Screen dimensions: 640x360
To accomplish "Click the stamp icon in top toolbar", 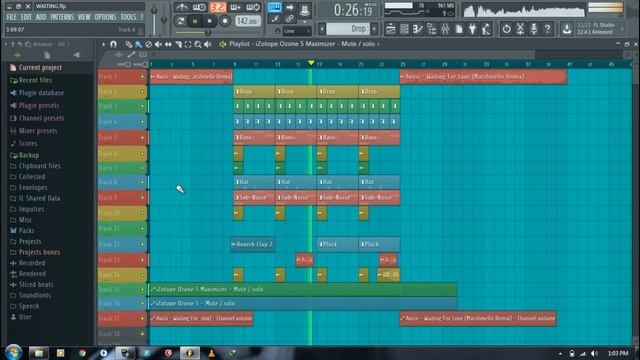I will pyautogui.click(x=304, y=9).
